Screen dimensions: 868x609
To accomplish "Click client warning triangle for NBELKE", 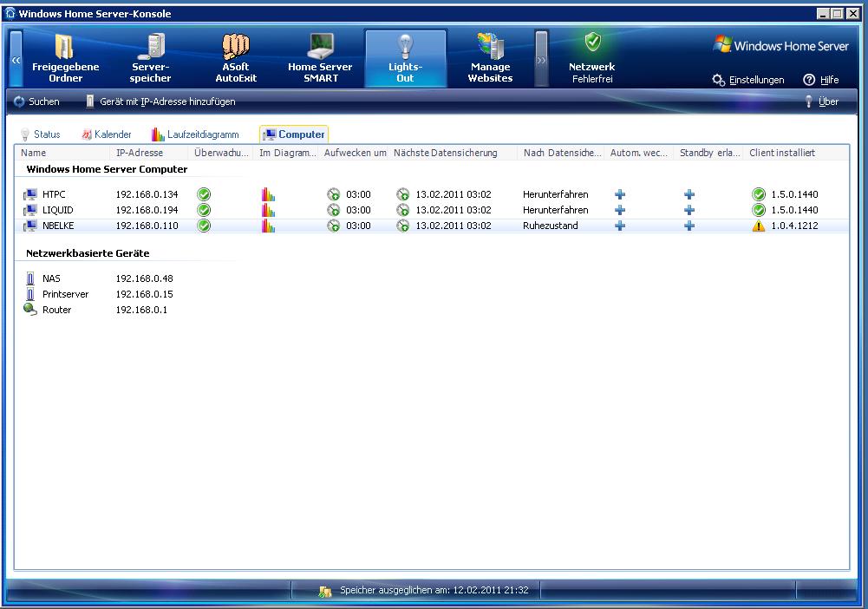I will (759, 226).
